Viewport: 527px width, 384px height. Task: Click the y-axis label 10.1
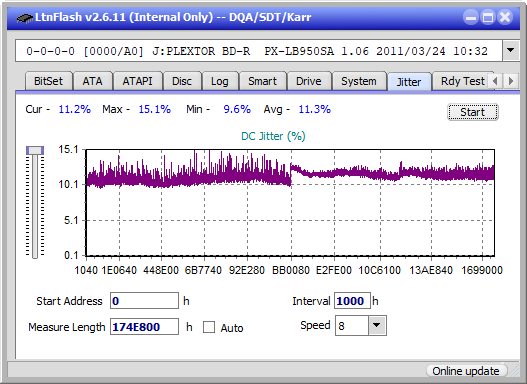(68, 184)
